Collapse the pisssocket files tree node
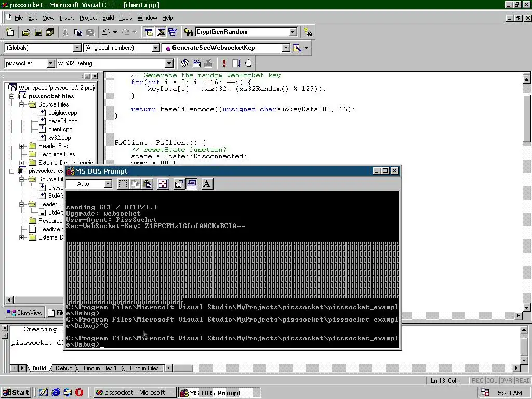The image size is (532, 399). pyautogui.click(x=12, y=96)
